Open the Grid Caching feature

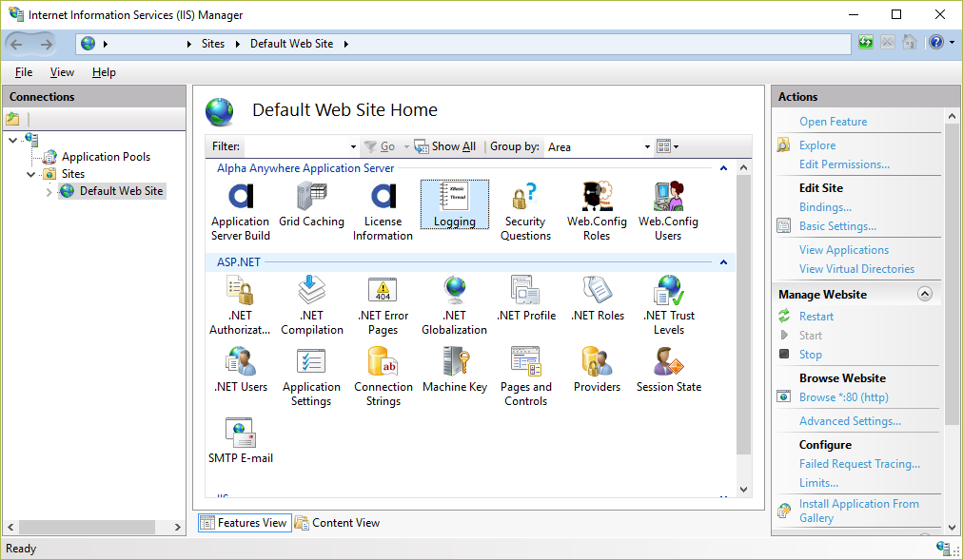pyautogui.click(x=311, y=204)
